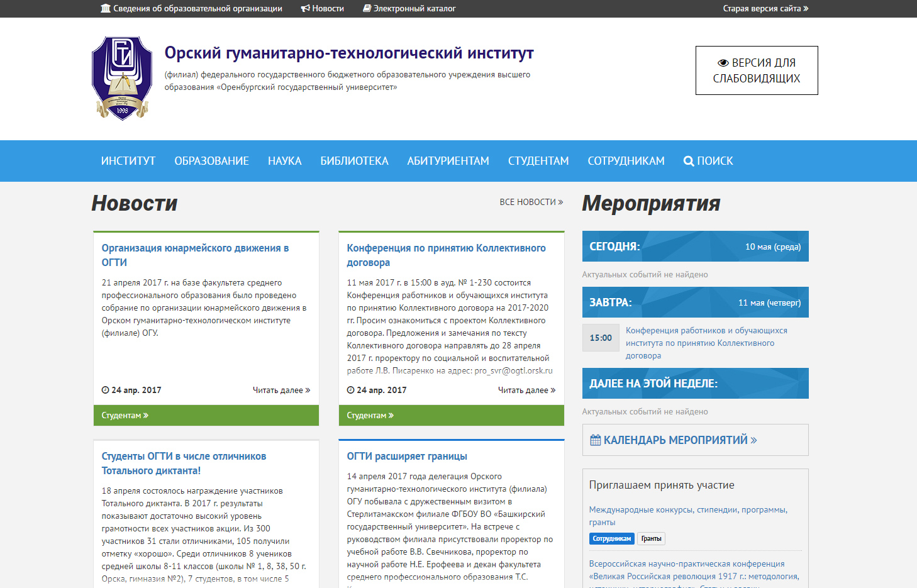917x588 pixels.
Task: Click the ЗАВТРА events header
Action: 696,302
